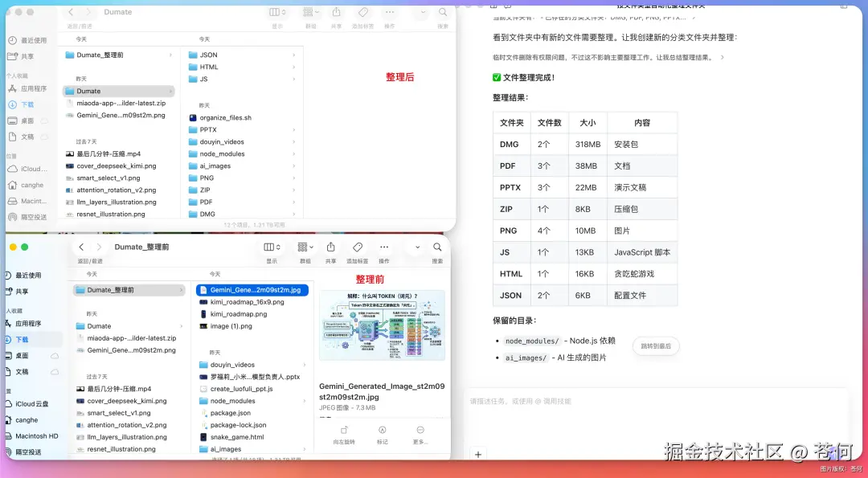Screen dimensions: 868x478
Task: Open the 共享 (Share) tool in the top Finder toolbar
Action: coord(337,13)
